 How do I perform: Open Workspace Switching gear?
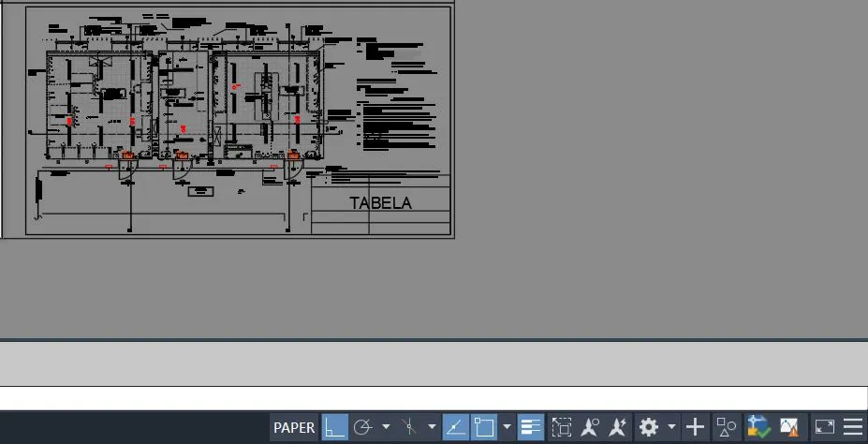(648, 428)
